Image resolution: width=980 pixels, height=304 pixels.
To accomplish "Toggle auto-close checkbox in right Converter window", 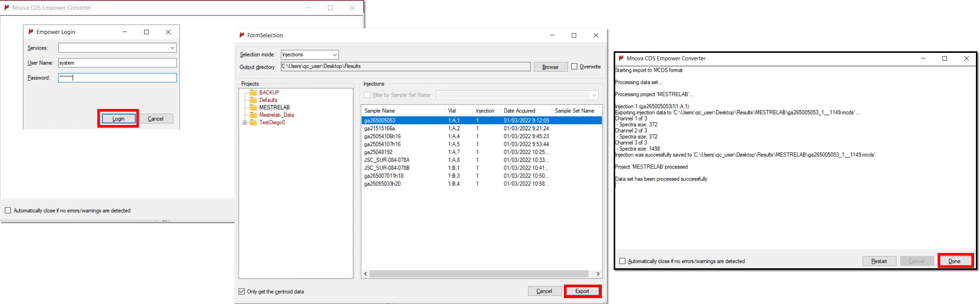I will 622,261.
